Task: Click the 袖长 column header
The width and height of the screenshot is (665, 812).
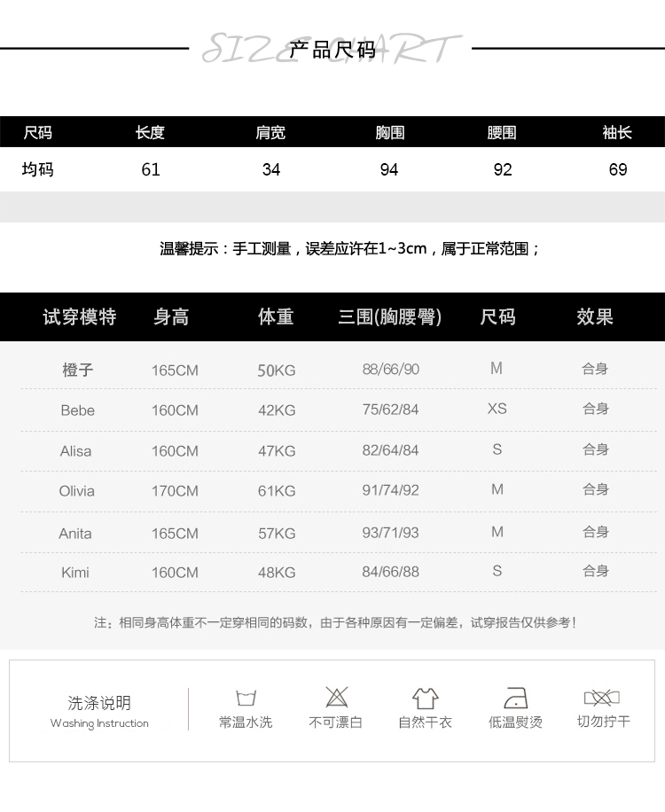Action: click(617, 133)
